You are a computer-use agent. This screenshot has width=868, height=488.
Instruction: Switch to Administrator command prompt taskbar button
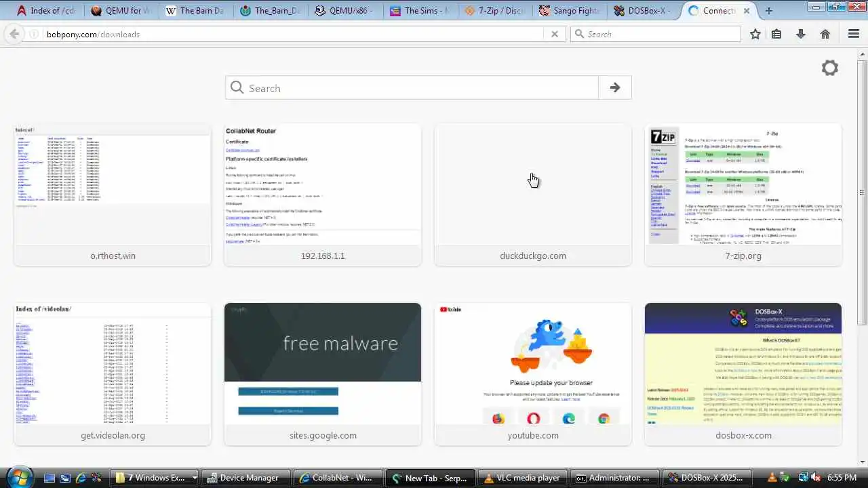click(614, 478)
